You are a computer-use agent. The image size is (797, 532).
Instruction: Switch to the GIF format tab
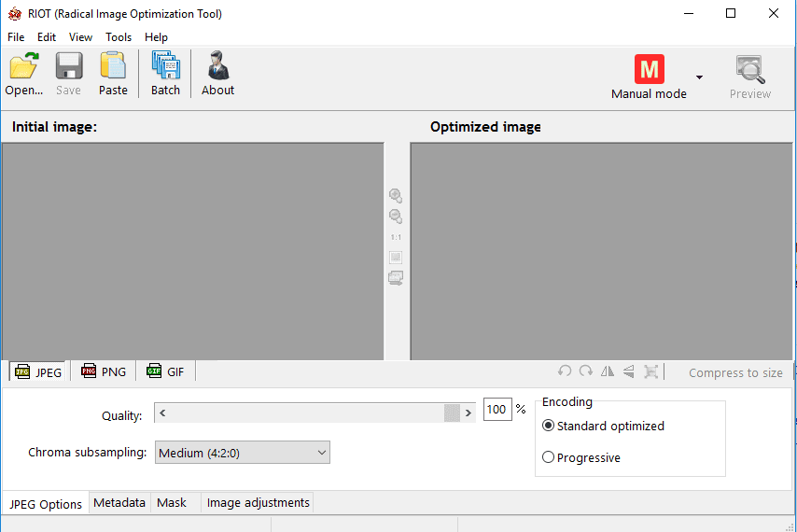pos(165,372)
